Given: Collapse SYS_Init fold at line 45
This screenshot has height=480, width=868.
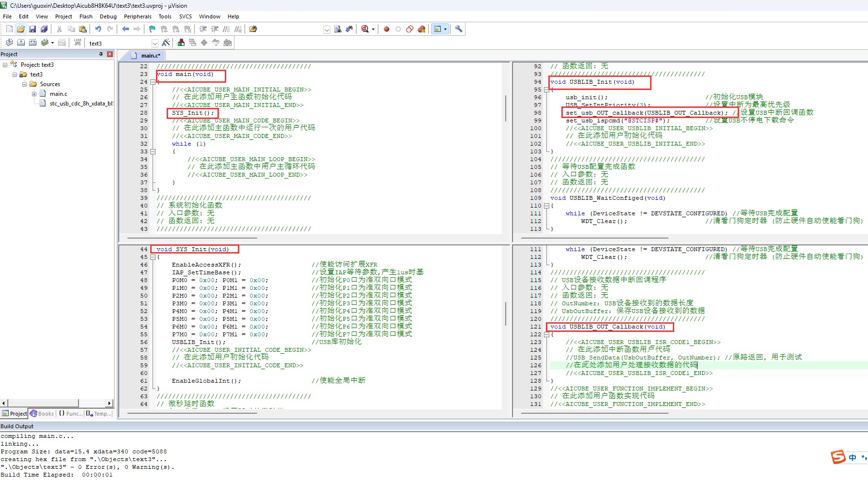Looking at the screenshot, I should (x=153, y=257).
